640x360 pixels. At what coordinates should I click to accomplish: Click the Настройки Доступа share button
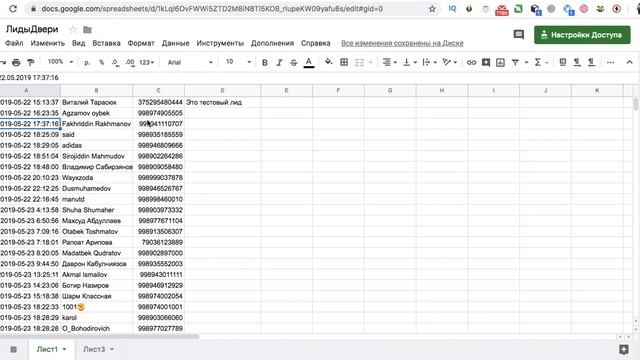(x=582, y=35)
